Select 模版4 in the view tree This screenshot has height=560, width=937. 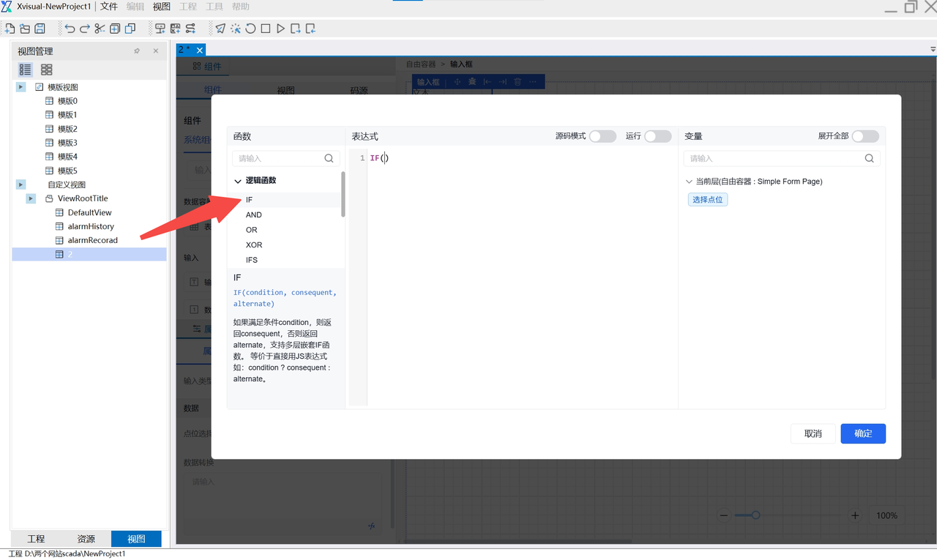(67, 157)
